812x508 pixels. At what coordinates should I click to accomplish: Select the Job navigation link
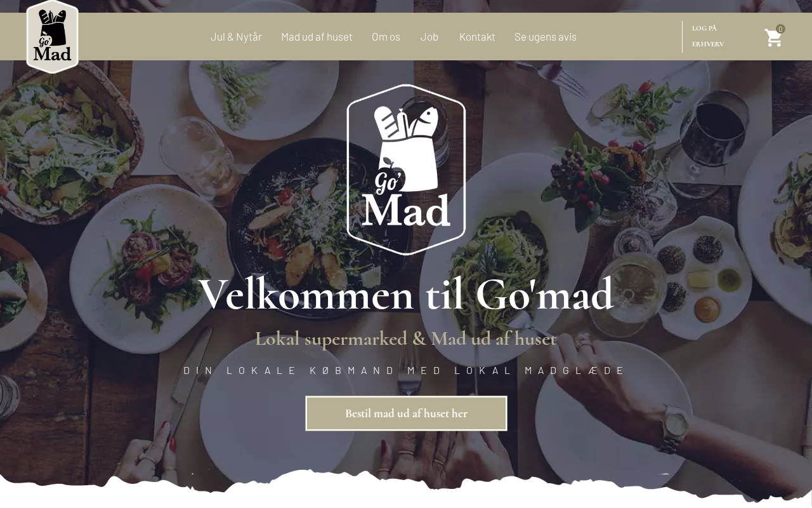429,37
